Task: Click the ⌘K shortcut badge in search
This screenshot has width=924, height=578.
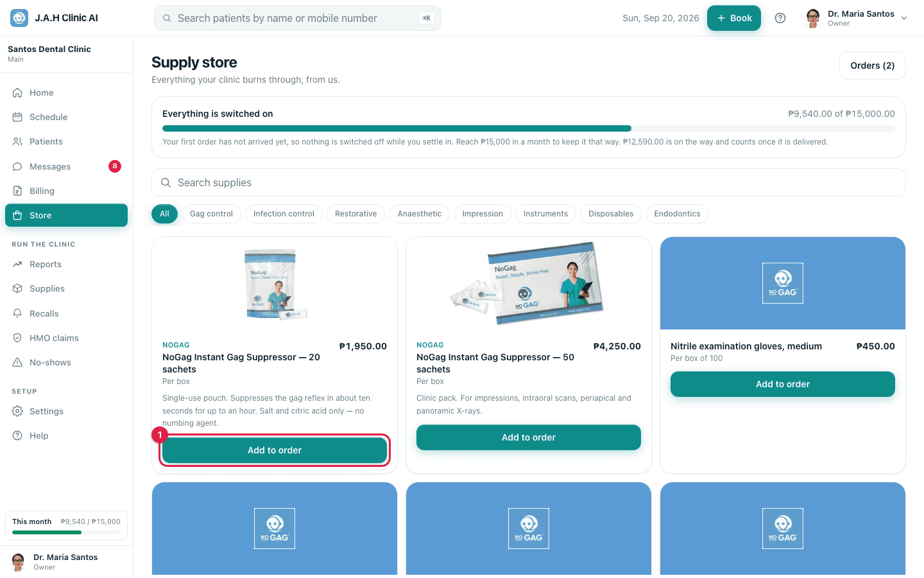Action: [x=427, y=18]
